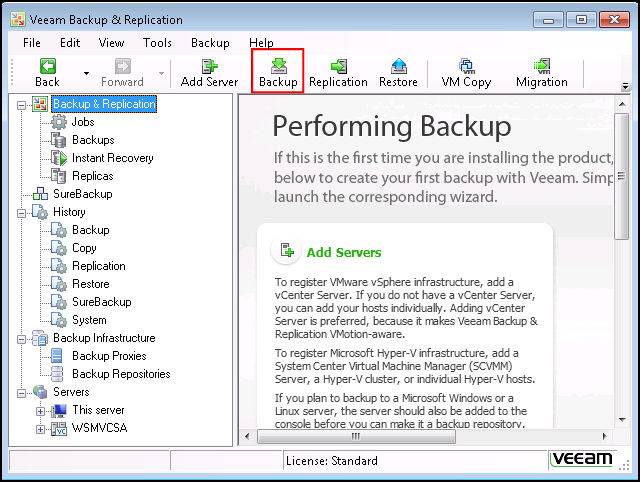Click the horizontal scroll right arrow
Screen dimensions: 640x482
(605, 436)
